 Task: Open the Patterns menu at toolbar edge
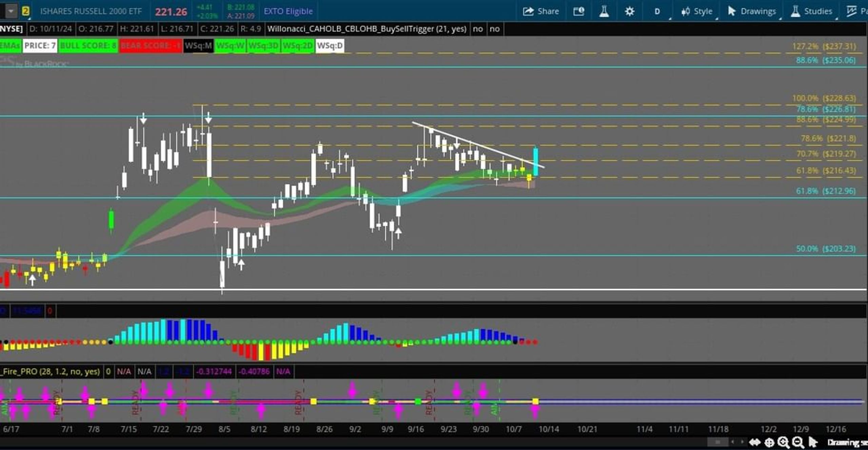point(857,11)
